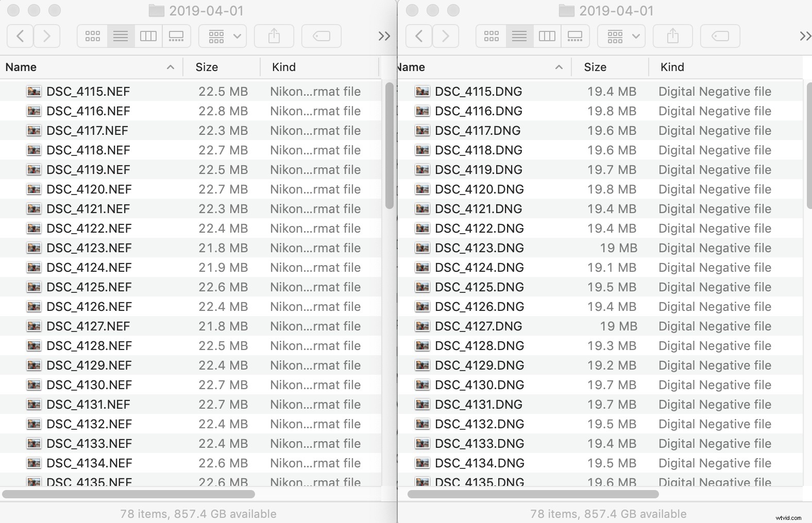Select list view in left window
Screen dimensions: 812x523
coord(121,36)
